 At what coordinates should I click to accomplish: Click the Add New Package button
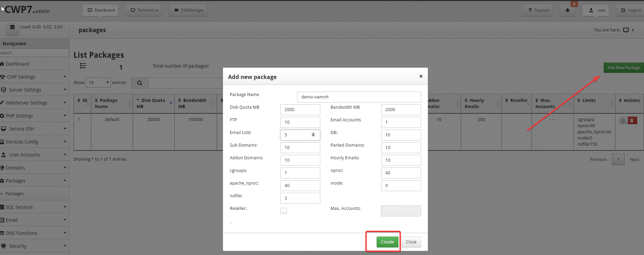624,68
